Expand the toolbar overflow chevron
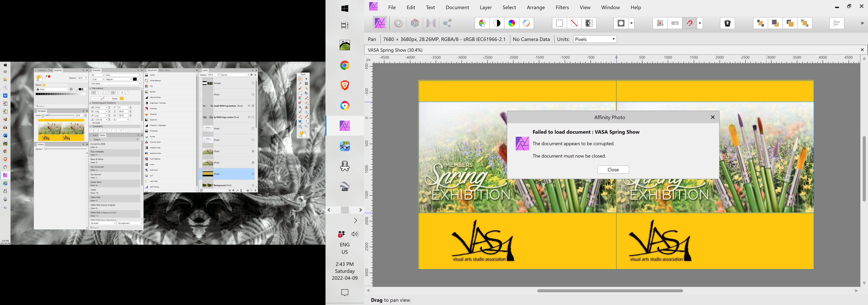The width and height of the screenshot is (868, 305). [862, 23]
